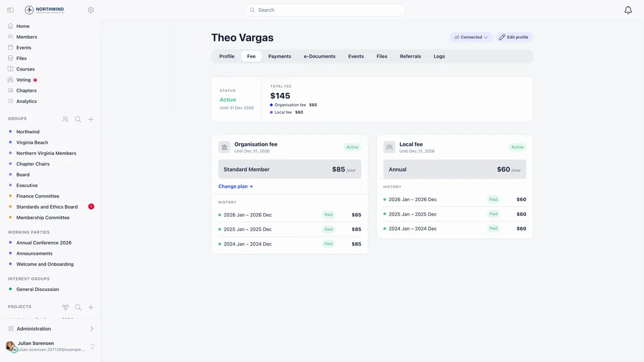Click the red badge on Standards and Ethics Board

(91, 206)
